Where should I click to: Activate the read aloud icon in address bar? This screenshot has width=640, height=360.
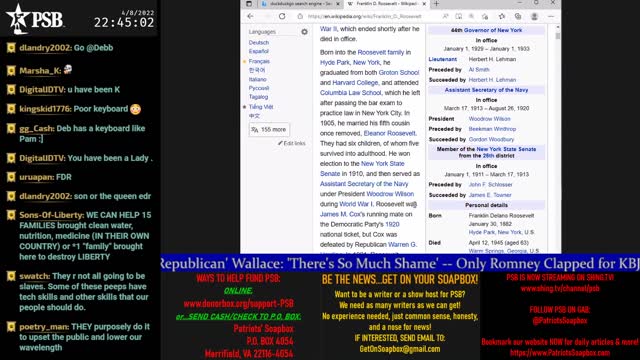point(446,16)
